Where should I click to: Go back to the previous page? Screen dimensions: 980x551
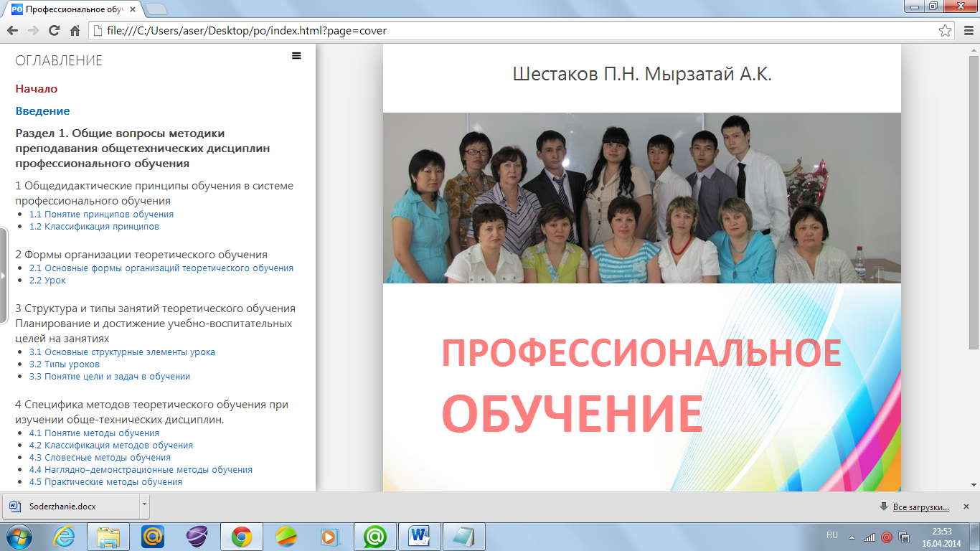12,31
